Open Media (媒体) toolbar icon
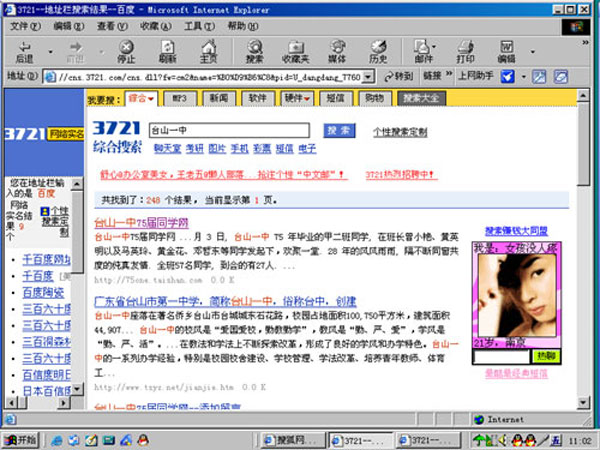The image size is (600, 450). [337, 52]
